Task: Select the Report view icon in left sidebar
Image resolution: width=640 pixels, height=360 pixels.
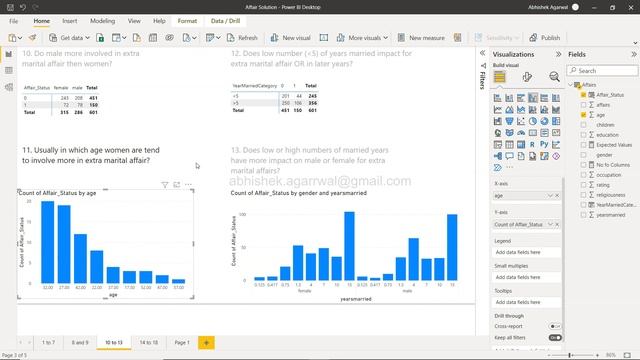Action: click(9, 54)
